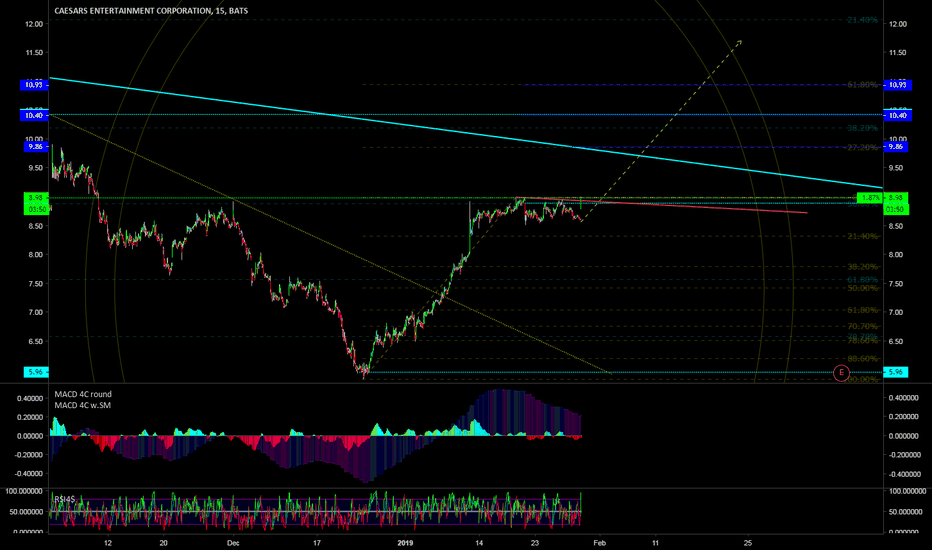Click the Dec label on time axis
Image resolution: width=932 pixels, height=550 pixels.
(x=233, y=543)
